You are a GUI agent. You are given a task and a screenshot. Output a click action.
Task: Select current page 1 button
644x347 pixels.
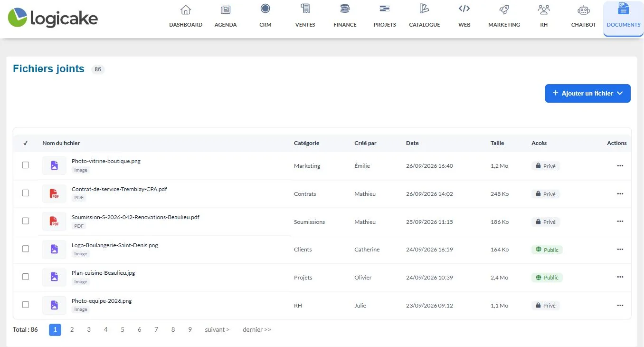click(x=55, y=330)
